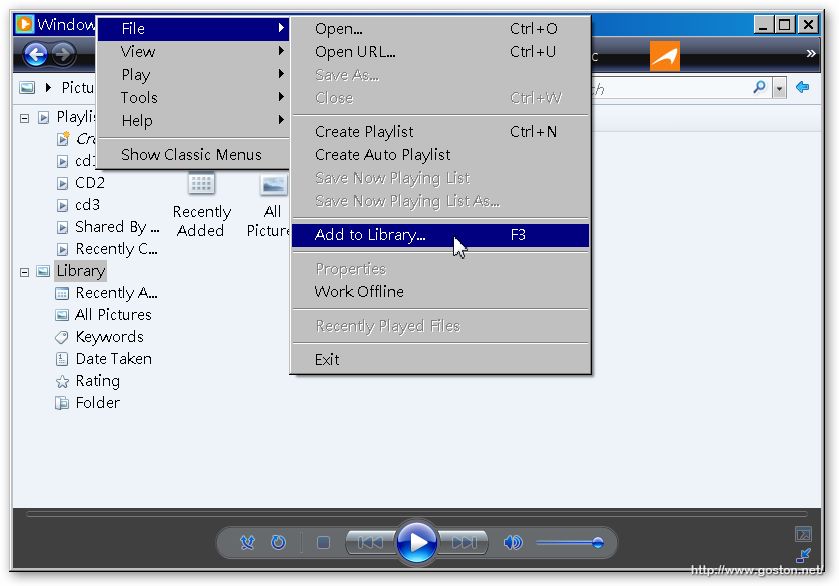Select Create Auto Playlist
839x586 pixels.
tap(440, 155)
